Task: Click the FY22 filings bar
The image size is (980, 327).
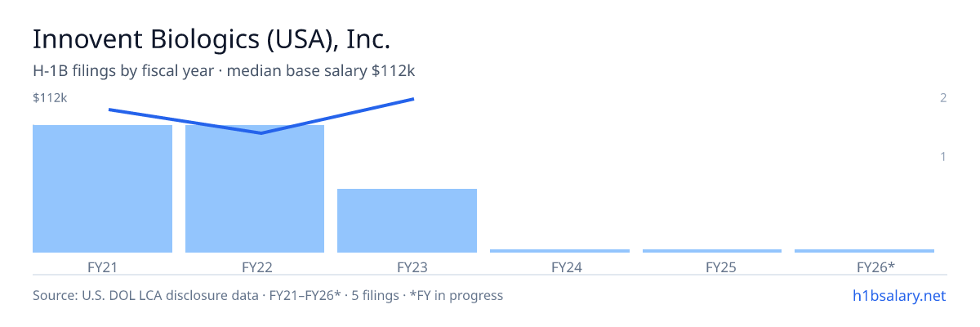Action: 255,189
